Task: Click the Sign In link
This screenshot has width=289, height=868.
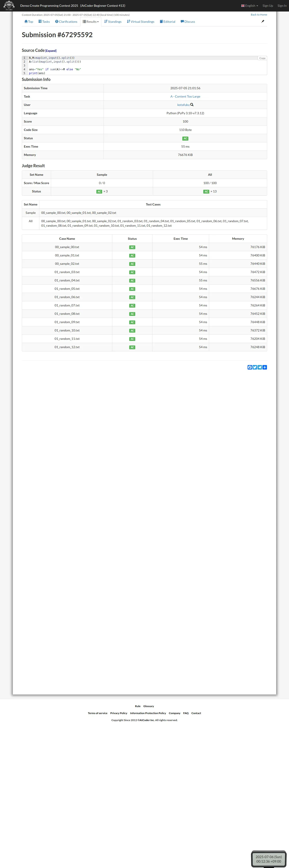Action: click(282, 6)
